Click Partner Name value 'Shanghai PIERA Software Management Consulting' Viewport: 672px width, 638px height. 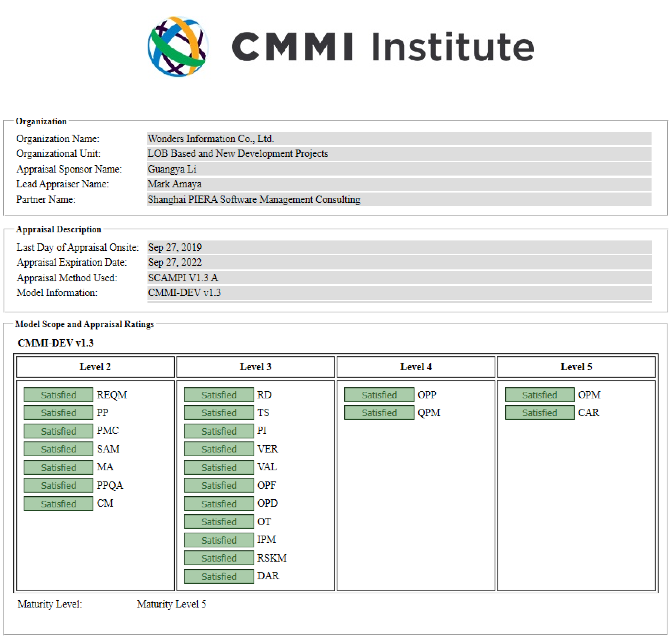pos(254,199)
